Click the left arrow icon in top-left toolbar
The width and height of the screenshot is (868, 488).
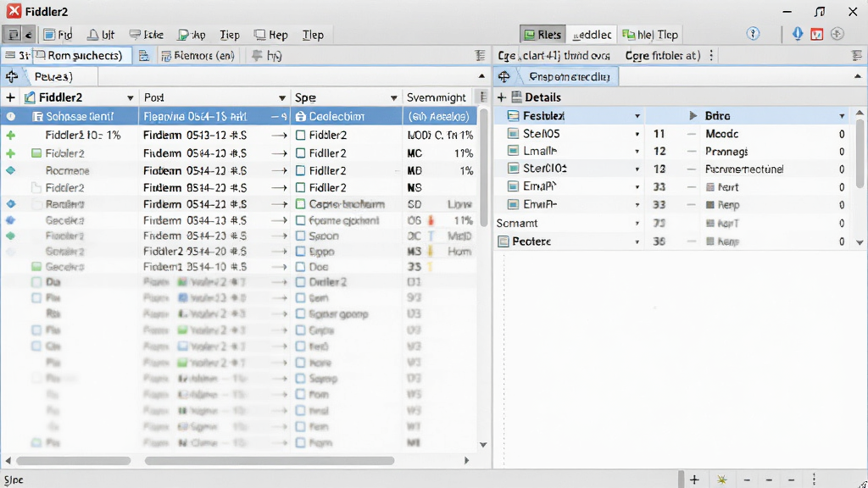click(x=28, y=34)
